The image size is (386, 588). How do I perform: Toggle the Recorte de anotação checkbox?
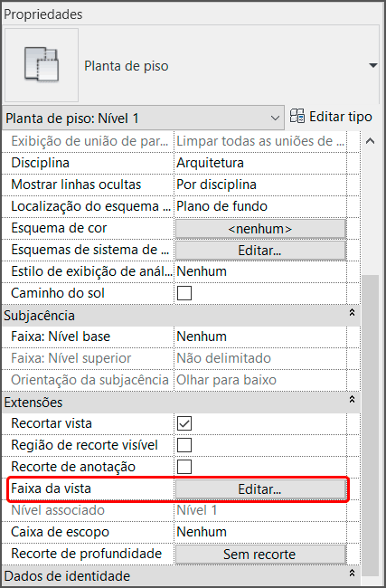(x=184, y=467)
